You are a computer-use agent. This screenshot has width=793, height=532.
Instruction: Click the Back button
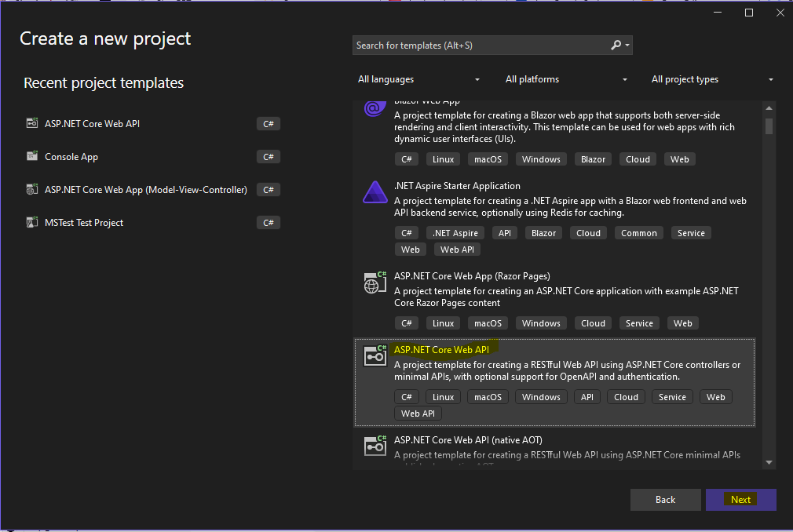click(x=666, y=500)
